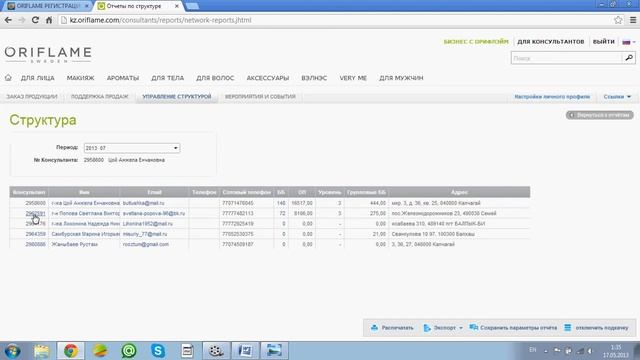Open the МАКИЯЖ menu

(80, 78)
